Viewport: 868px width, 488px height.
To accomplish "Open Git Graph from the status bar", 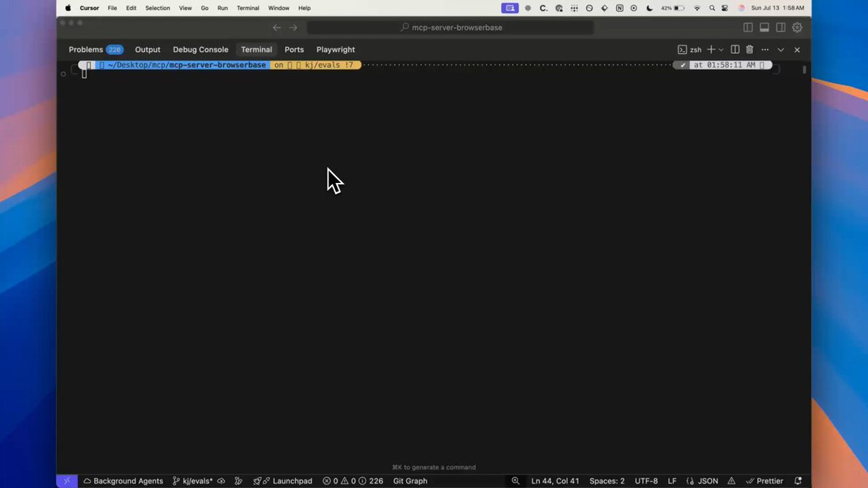I will tap(410, 481).
